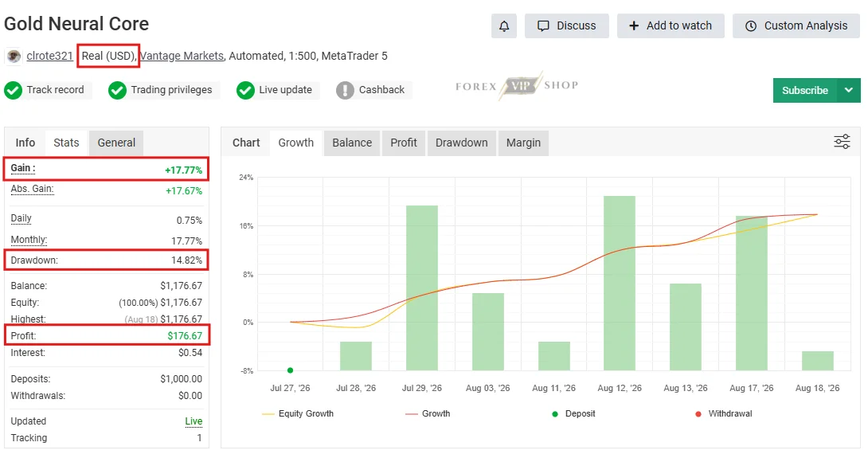Click the Track record green checkmark
Screen dimensions: 868x454
pos(13,90)
